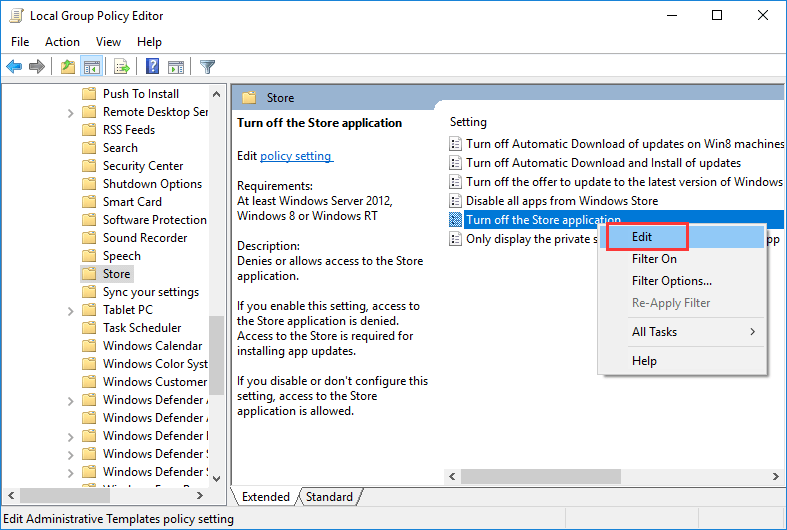
Task: Click the Back arrow toolbar icon
Action: (14, 67)
